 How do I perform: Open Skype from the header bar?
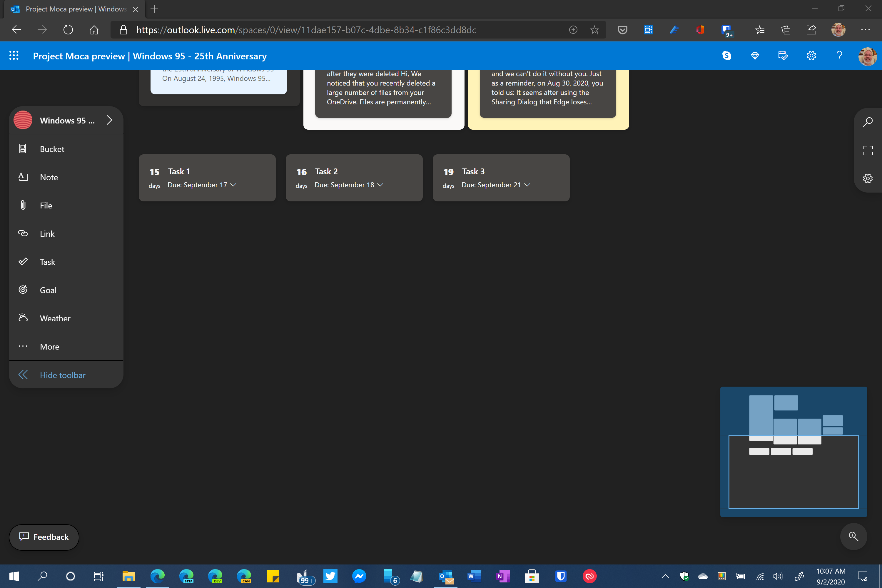click(x=727, y=56)
